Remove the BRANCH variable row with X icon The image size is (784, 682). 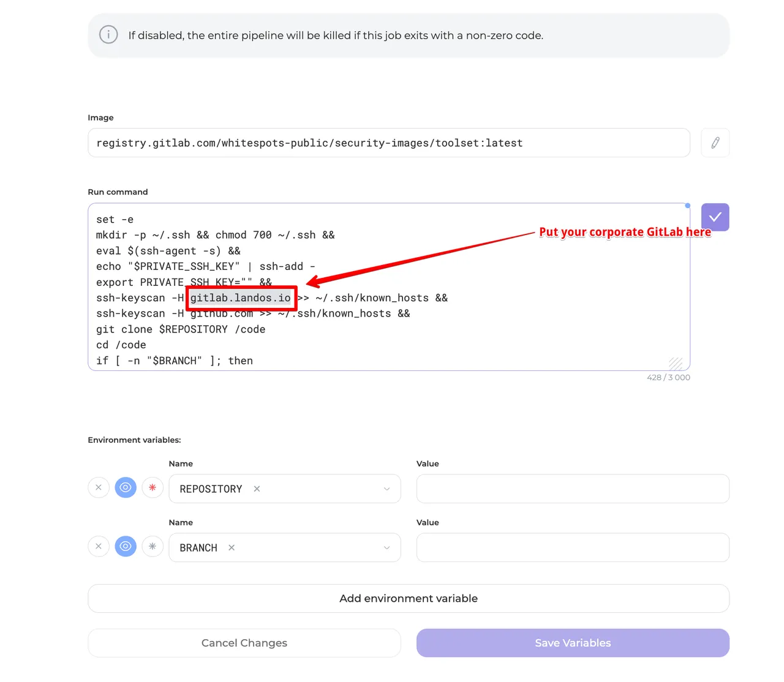point(99,546)
